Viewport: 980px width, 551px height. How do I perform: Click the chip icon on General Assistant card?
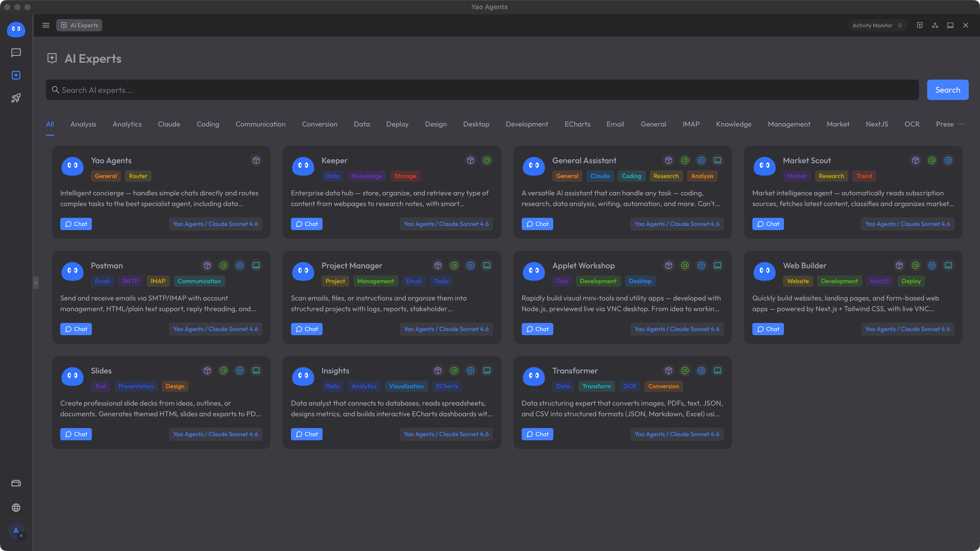pyautogui.click(x=701, y=160)
